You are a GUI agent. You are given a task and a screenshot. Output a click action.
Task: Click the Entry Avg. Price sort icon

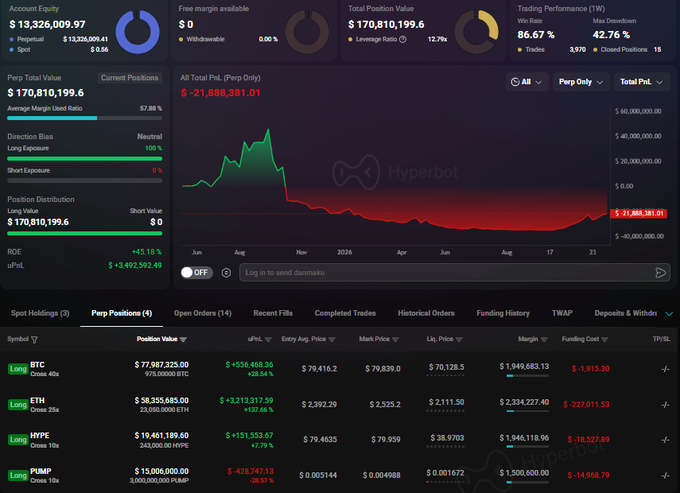[332, 340]
